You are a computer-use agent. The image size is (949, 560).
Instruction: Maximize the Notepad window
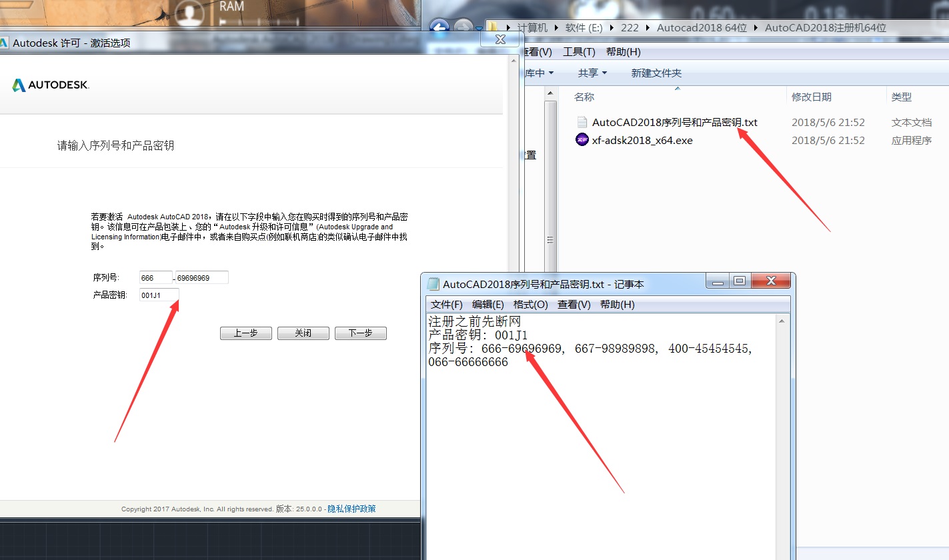[x=739, y=281]
